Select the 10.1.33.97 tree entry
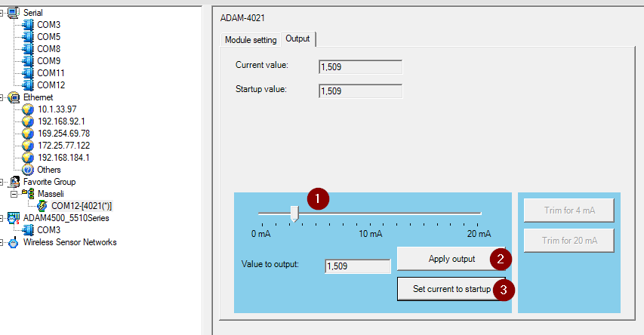The image size is (644, 335). 57,109
